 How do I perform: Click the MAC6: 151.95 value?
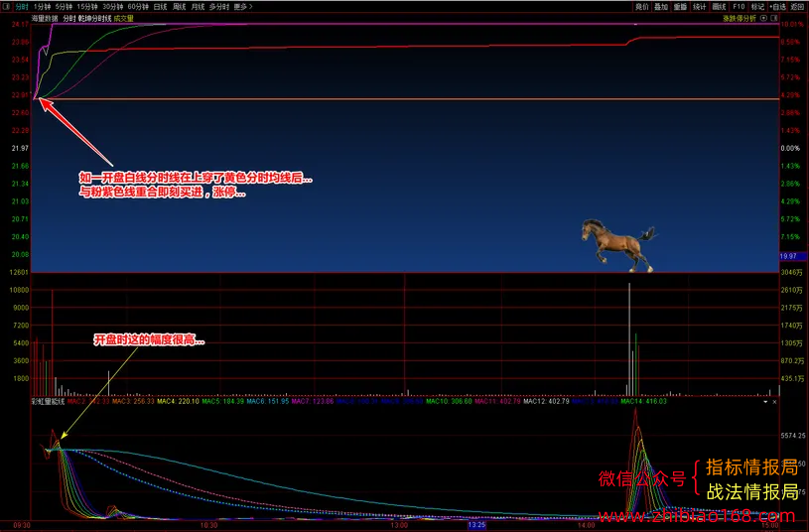click(267, 401)
